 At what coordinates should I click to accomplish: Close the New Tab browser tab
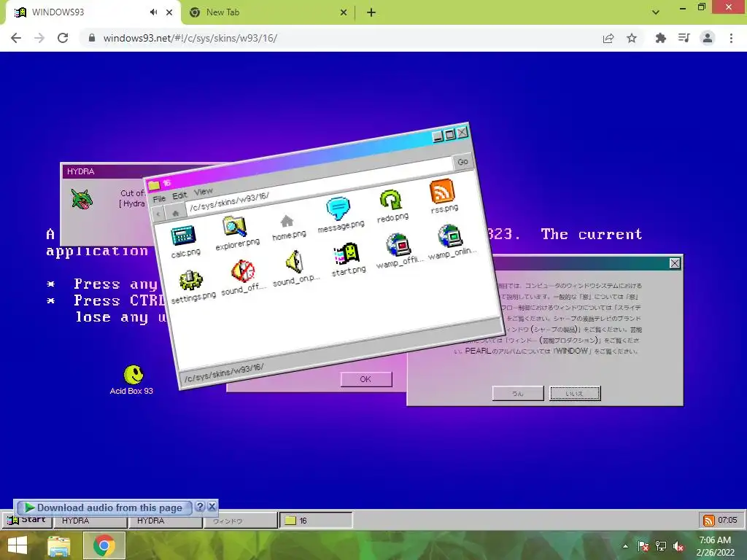343,12
